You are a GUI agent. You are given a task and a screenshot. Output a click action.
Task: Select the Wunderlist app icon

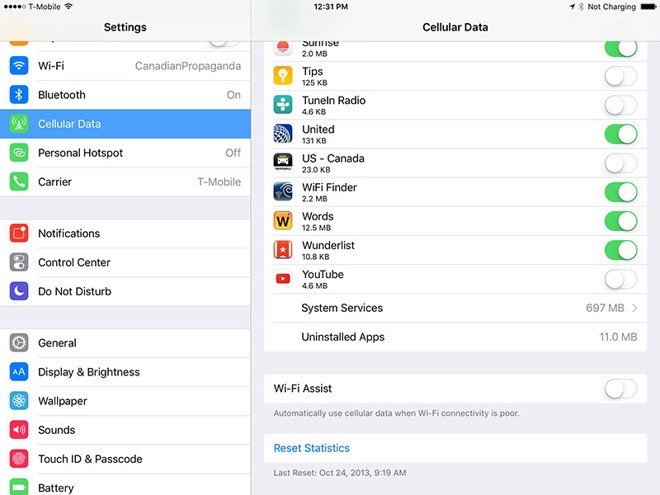(283, 250)
